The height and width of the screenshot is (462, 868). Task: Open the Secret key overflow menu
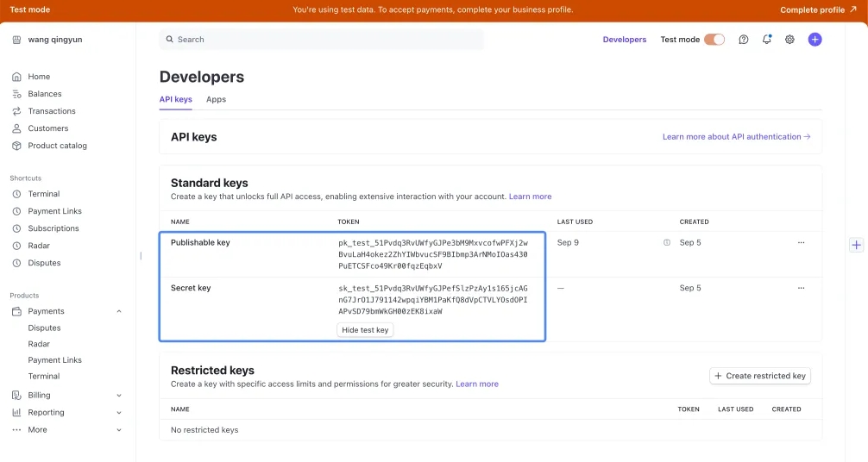pos(801,288)
